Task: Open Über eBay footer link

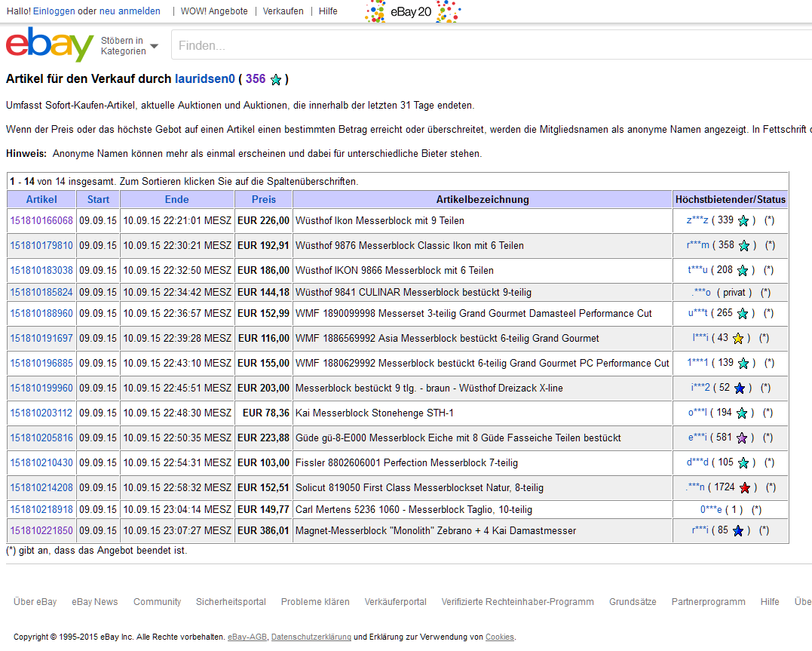Action: pos(35,602)
